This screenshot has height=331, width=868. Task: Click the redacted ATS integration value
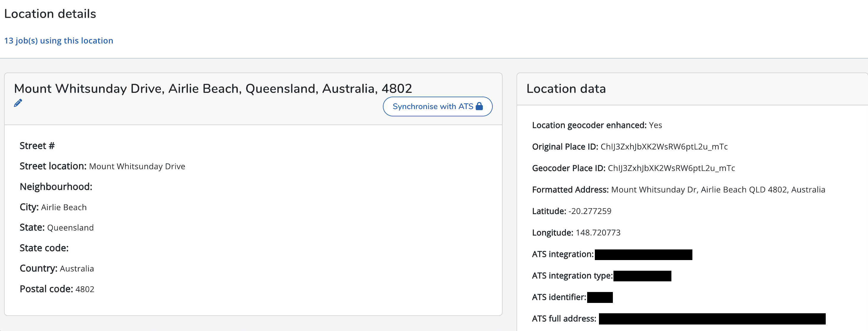(x=643, y=254)
